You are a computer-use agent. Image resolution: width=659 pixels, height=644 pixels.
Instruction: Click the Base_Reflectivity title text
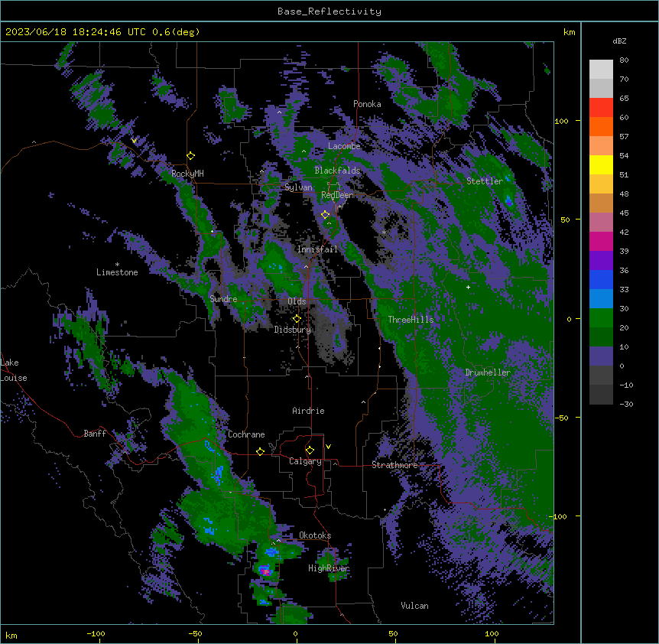pos(329,11)
